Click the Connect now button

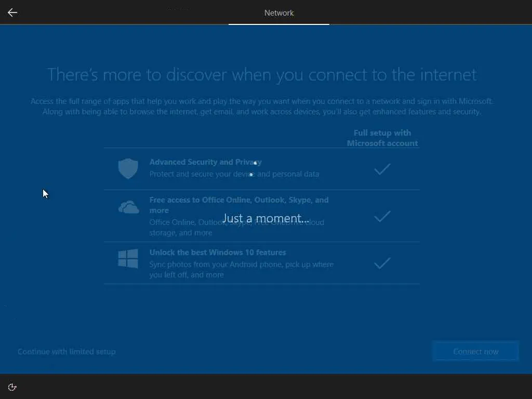point(476,352)
